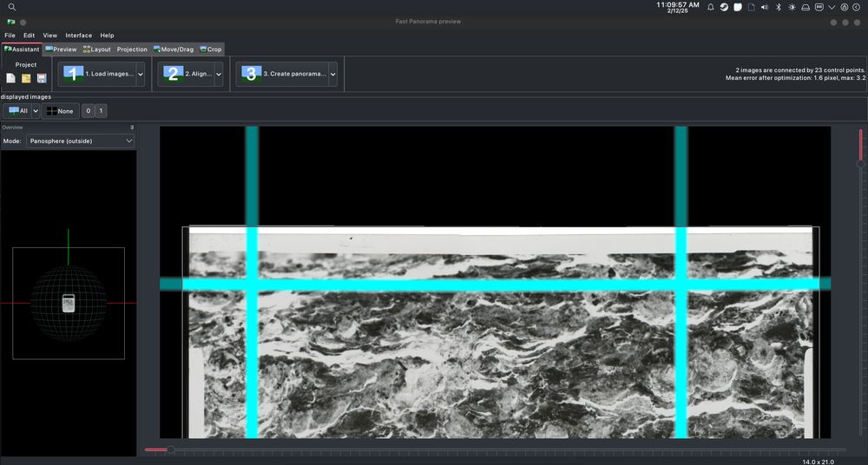Viewport: 868px width, 465px height.
Task: Switch to the Layout tab
Action: point(97,49)
